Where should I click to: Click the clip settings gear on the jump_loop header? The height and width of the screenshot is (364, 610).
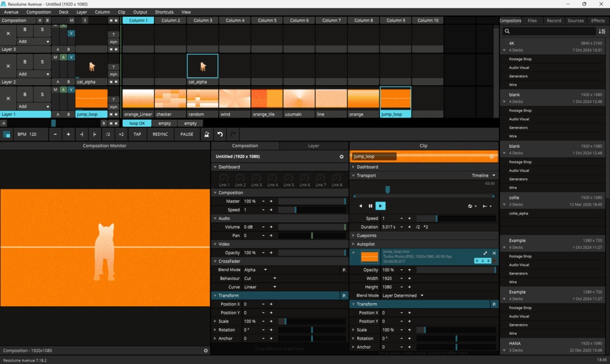(x=491, y=157)
